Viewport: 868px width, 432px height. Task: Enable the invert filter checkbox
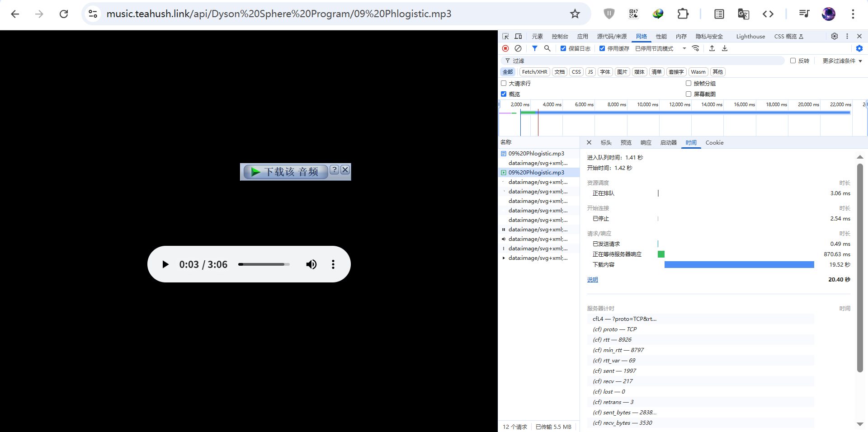click(x=793, y=61)
